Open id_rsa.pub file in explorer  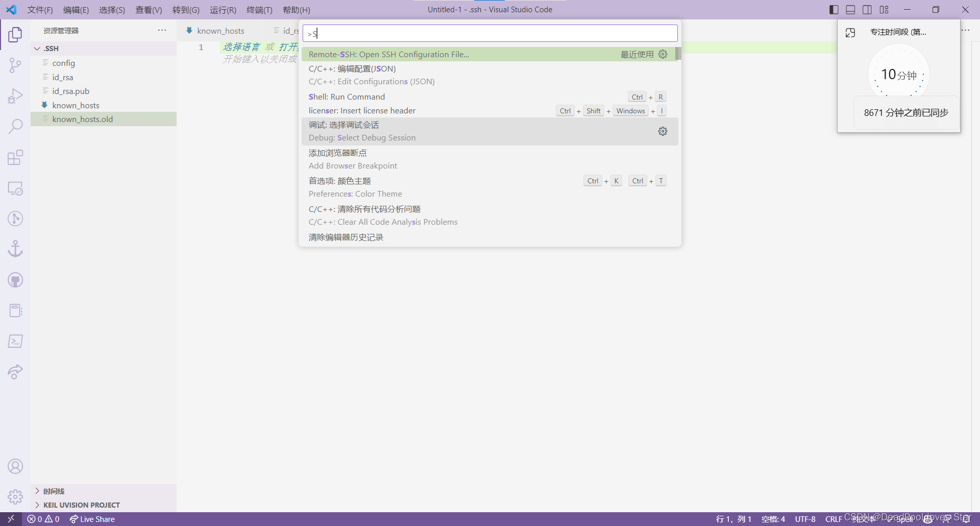click(x=104, y=91)
